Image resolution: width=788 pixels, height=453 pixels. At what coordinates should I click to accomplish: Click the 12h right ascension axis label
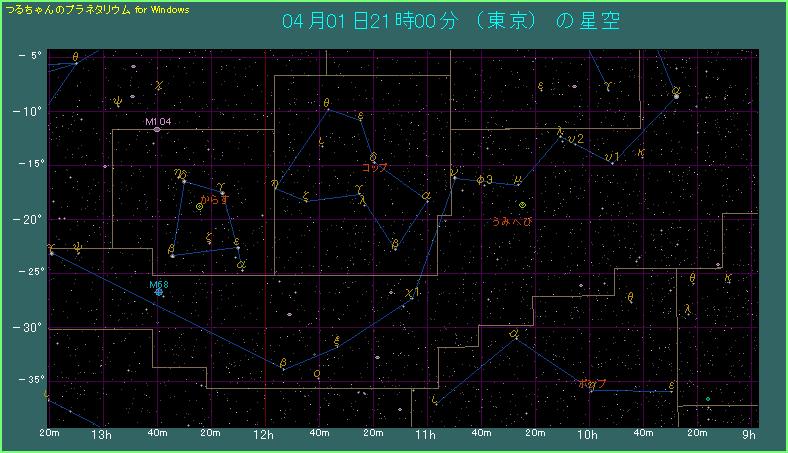(x=263, y=435)
